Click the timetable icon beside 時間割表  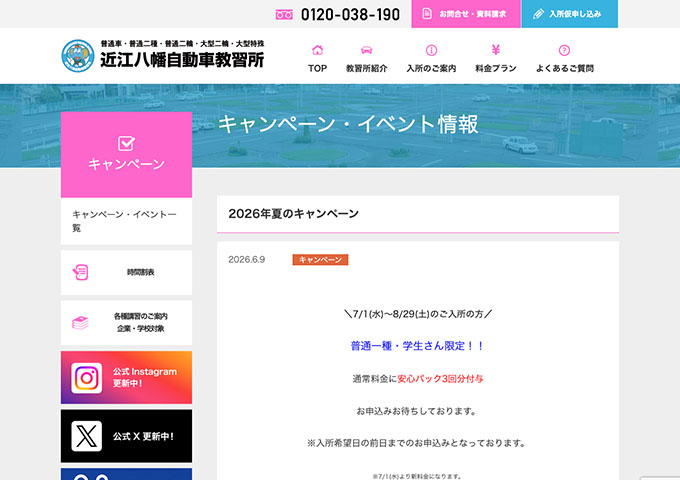(81, 272)
